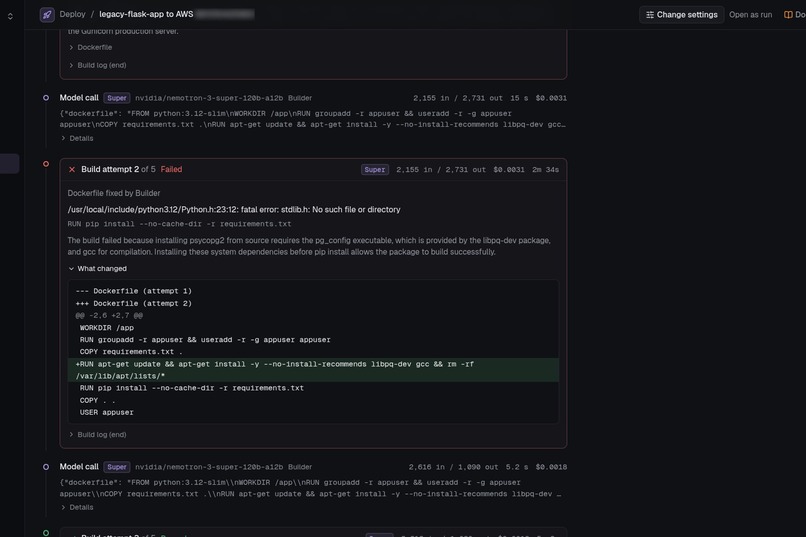Image resolution: width=806 pixels, height=537 pixels.
Task: Click the legacy-flask-app to AWS title
Action: click(146, 14)
